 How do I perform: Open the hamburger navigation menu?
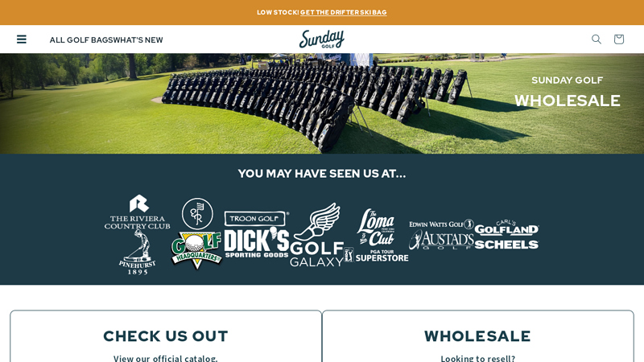tap(22, 39)
